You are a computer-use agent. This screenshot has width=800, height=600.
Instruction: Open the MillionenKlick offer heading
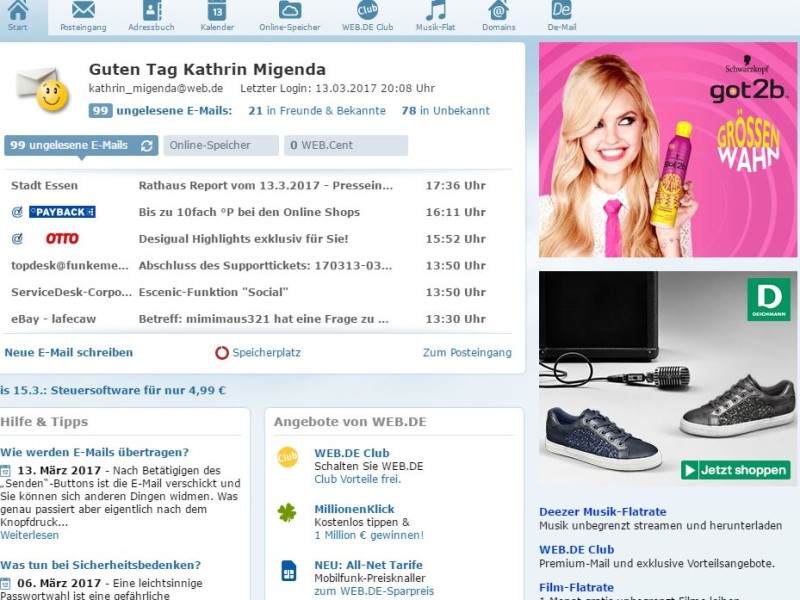pyautogui.click(x=354, y=509)
